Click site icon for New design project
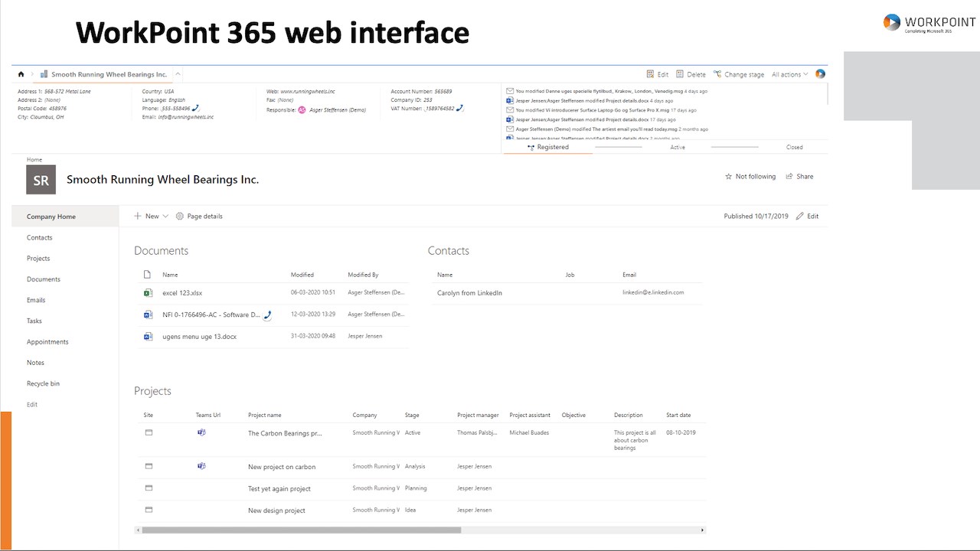This screenshot has width=980, height=551. point(149,510)
